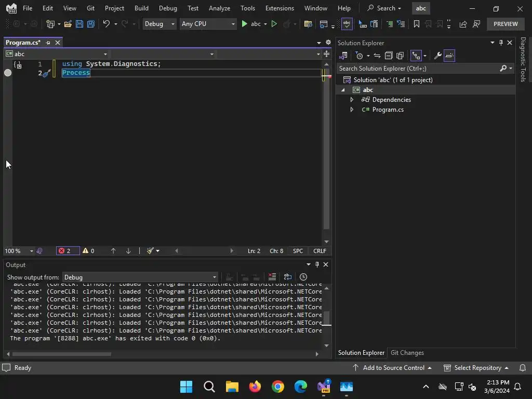Click the Output vertical scrollbar thumb

(x=326, y=318)
